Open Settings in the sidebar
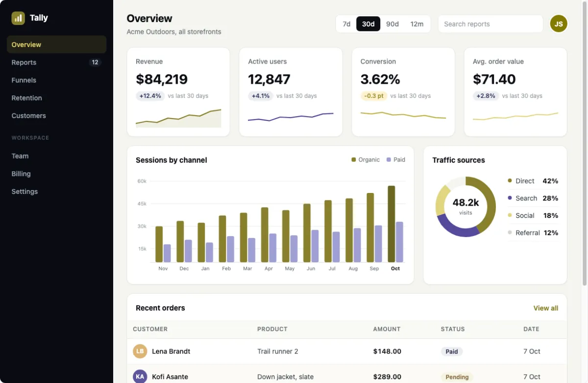This screenshot has height=383, width=588. (56, 191)
